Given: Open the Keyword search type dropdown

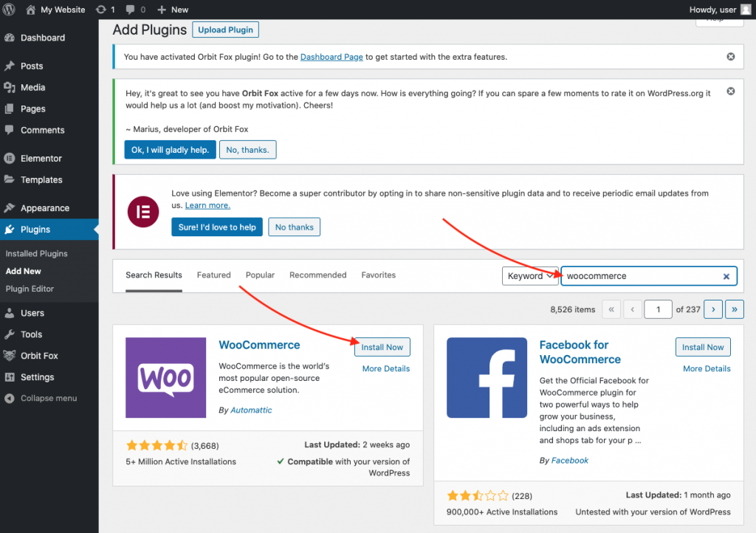Looking at the screenshot, I should tap(530, 276).
